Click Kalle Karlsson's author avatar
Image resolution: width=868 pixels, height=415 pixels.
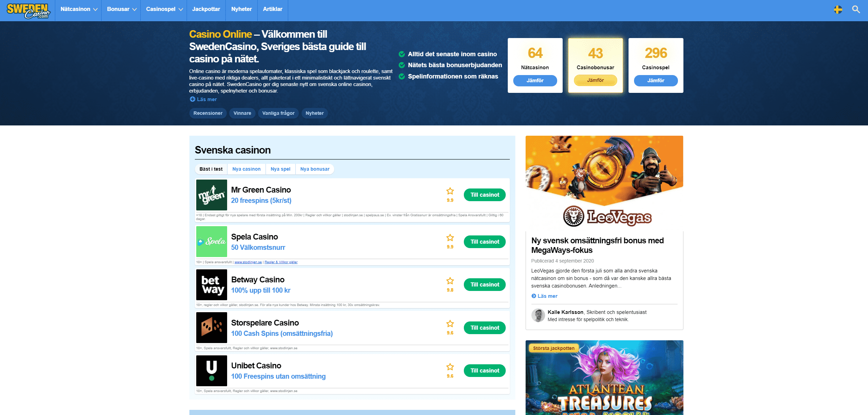click(x=538, y=315)
